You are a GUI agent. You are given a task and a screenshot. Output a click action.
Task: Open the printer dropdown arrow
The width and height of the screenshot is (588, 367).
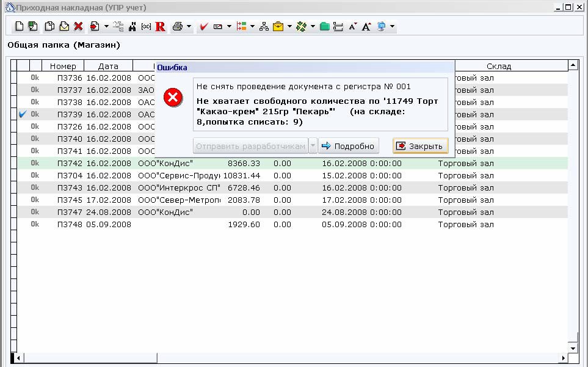189,26
